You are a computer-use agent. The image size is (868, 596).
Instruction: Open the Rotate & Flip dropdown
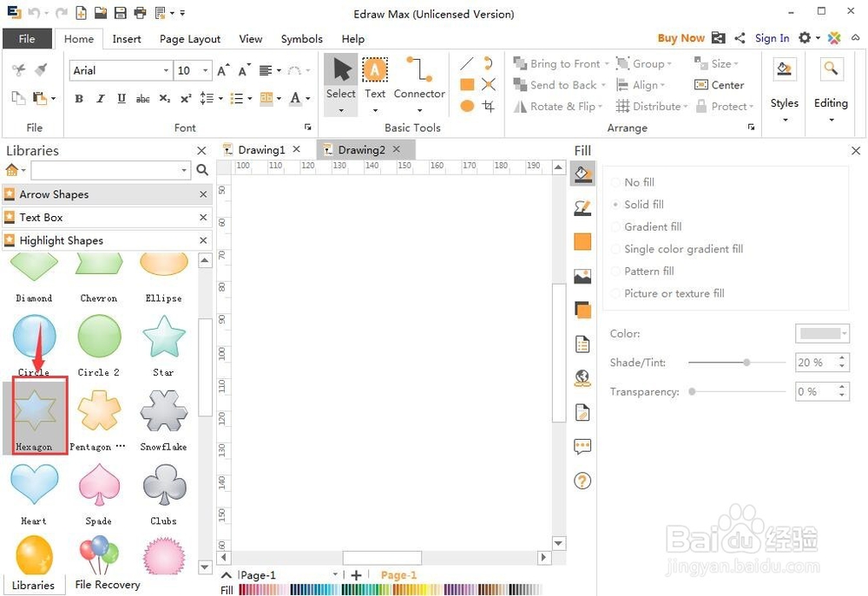click(x=600, y=106)
